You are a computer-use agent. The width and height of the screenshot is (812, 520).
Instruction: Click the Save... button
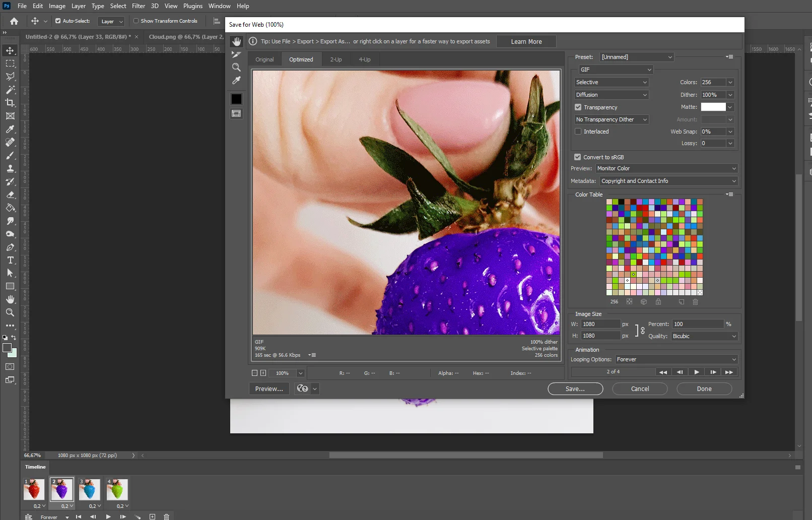pos(575,389)
